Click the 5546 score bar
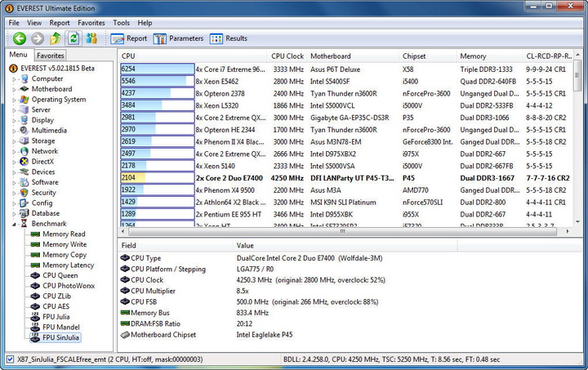Image resolution: width=588 pixels, height=370 pixels. point(158,81)
